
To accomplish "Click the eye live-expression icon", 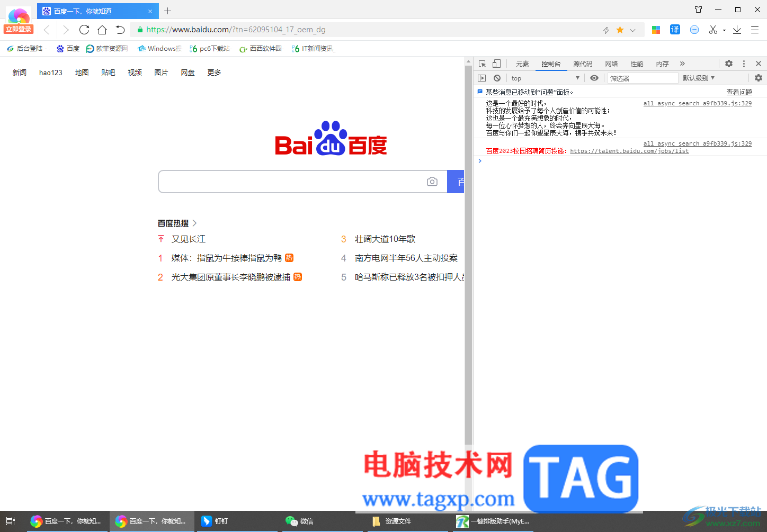I will 594,78.
